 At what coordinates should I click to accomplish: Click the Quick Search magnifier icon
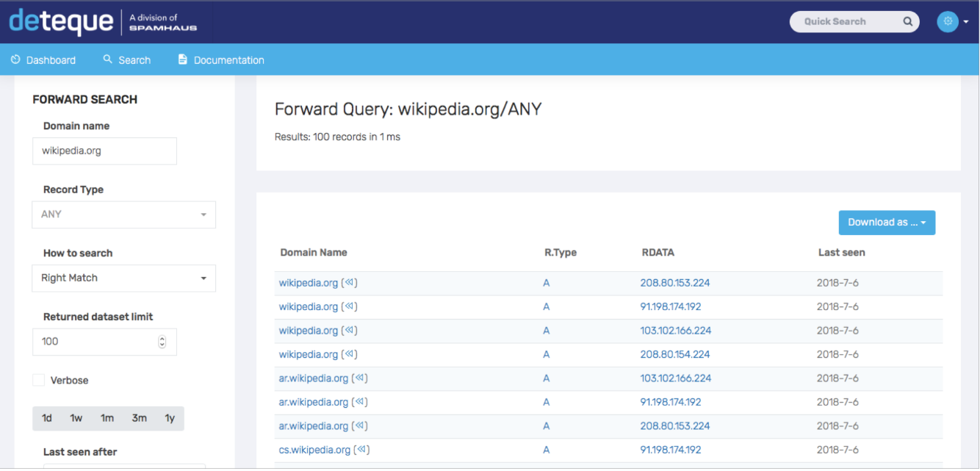tap(908, 21)
